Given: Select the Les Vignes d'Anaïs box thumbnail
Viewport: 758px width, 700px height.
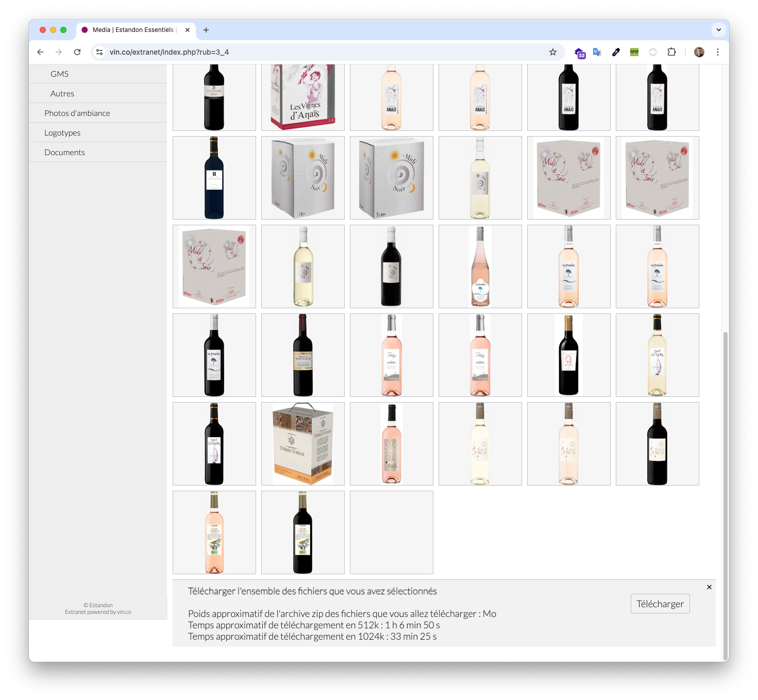Looking at the screenshot, I should point(303,97).
